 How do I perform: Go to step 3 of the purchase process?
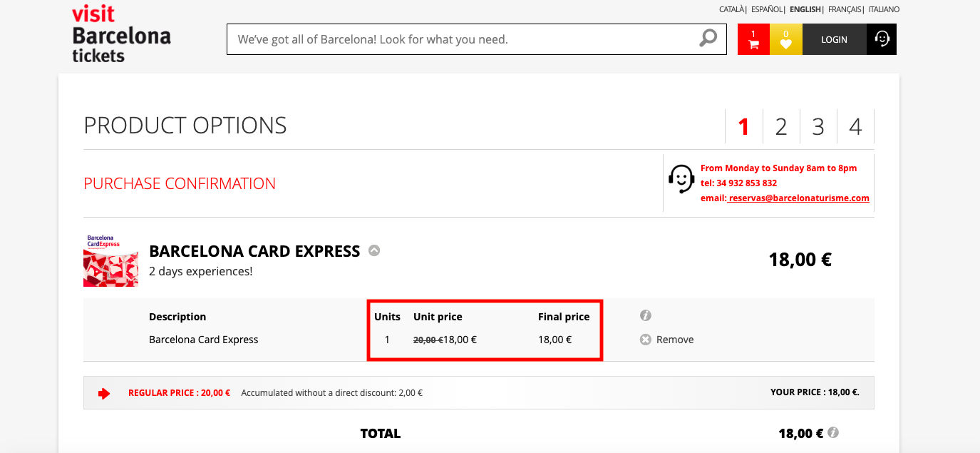coord(818,126)
